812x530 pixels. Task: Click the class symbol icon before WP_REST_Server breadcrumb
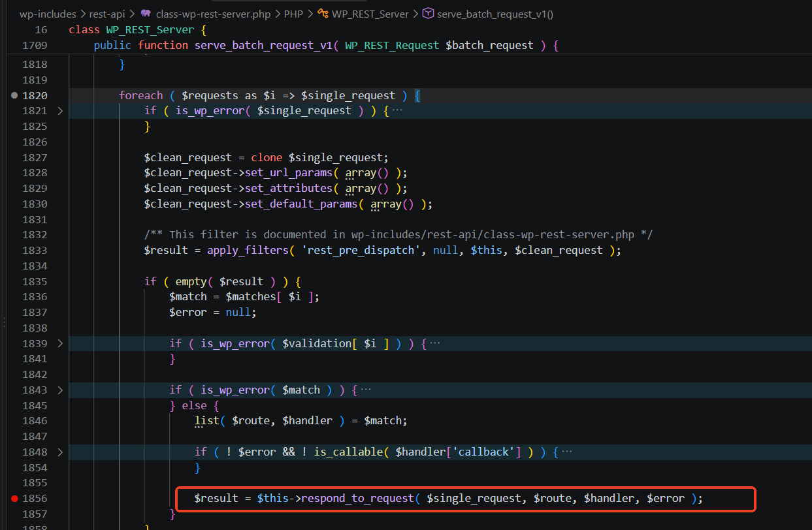pyautogui.click(x=323, y=14)
